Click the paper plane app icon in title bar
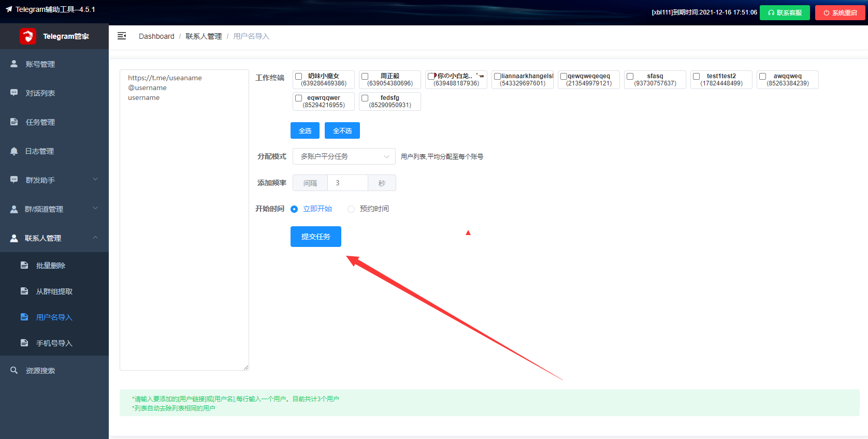 pos(9,9)
